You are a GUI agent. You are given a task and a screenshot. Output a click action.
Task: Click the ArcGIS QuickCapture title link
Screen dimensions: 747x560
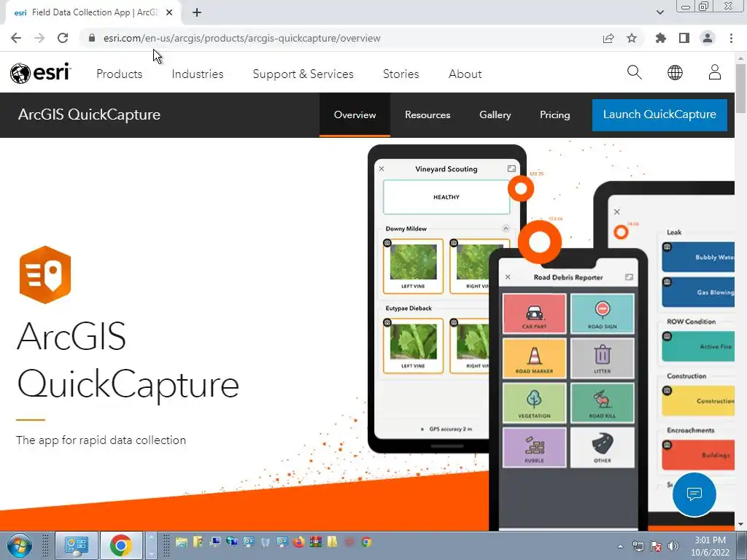[89, 114]
